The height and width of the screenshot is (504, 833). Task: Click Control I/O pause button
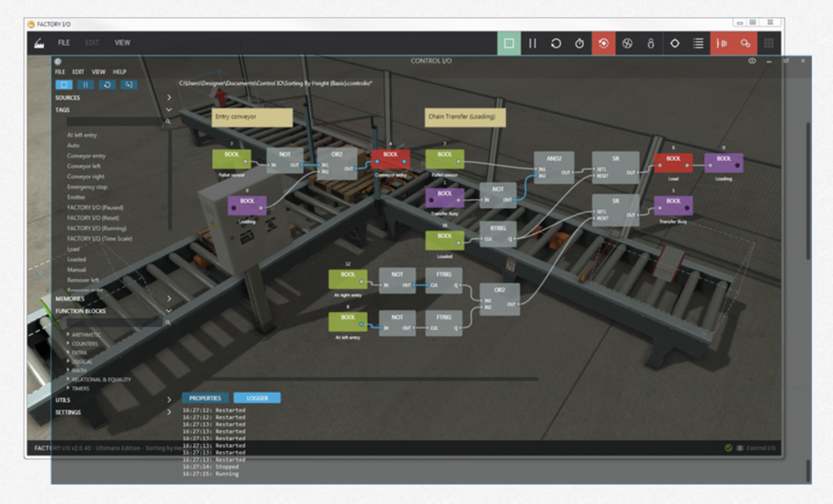coord(86,84)
